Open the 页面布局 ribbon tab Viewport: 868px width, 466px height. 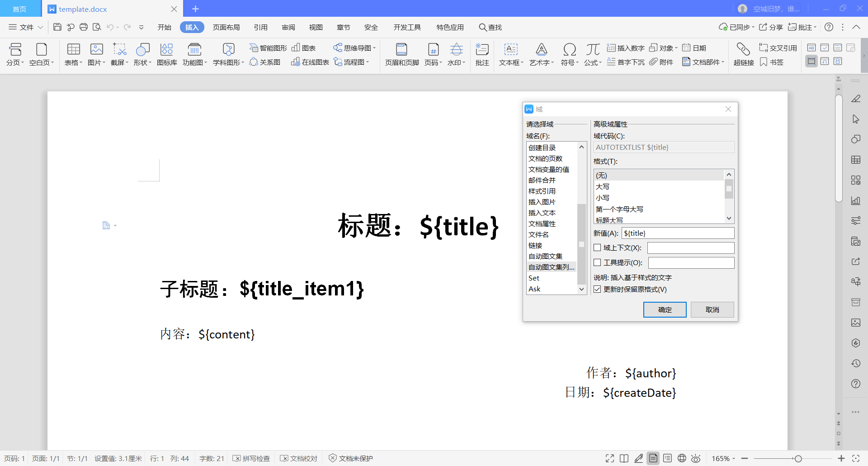click(x=226, y=27)
